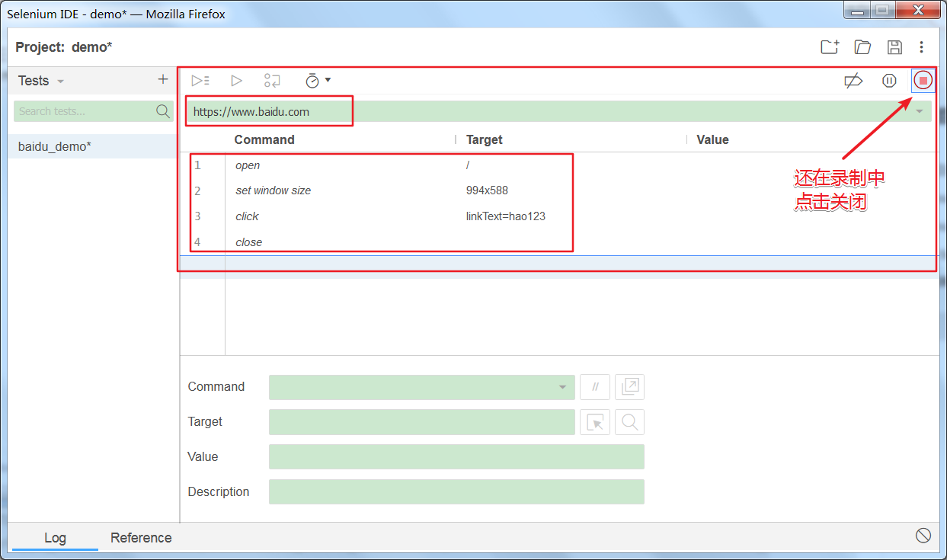Image resolution: width=947 pixels, height=560 pixels.
Task: Run all tests in the suite
Action: click(200, 80)
